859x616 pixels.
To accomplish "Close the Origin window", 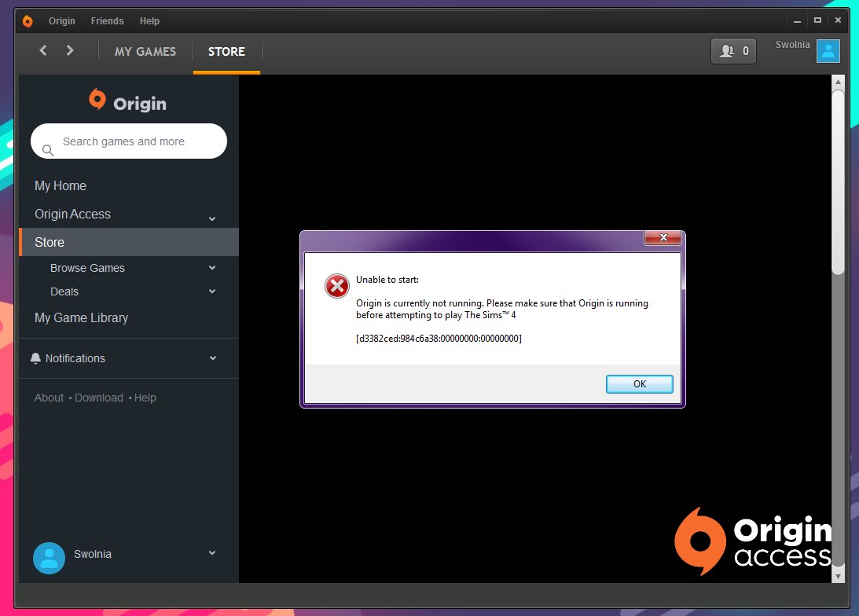I will click(838, 20).
